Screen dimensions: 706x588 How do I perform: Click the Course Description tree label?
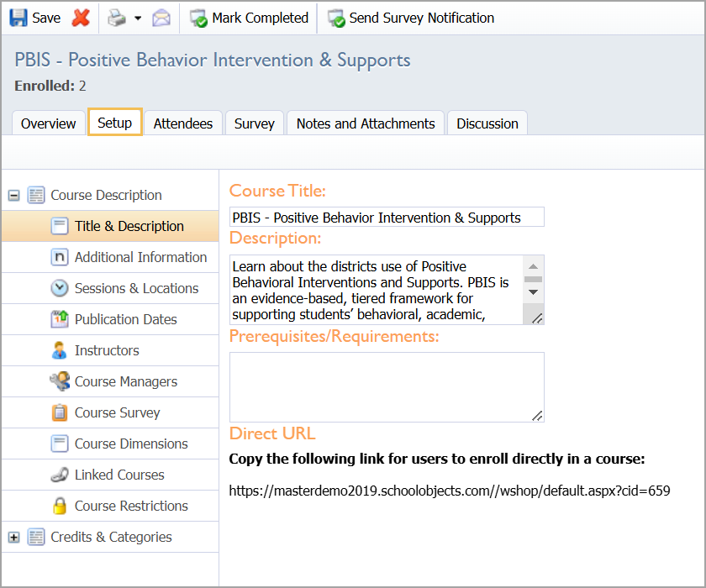[x=106, y=195]
